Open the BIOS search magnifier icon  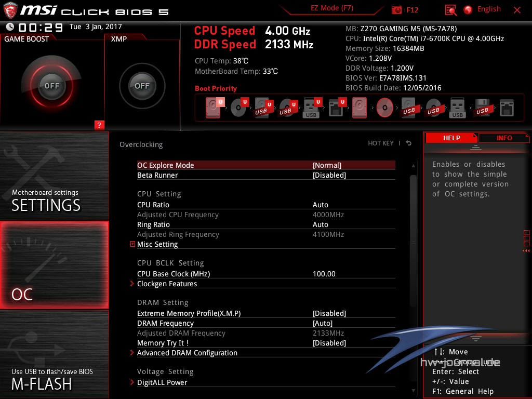(450, 10)
